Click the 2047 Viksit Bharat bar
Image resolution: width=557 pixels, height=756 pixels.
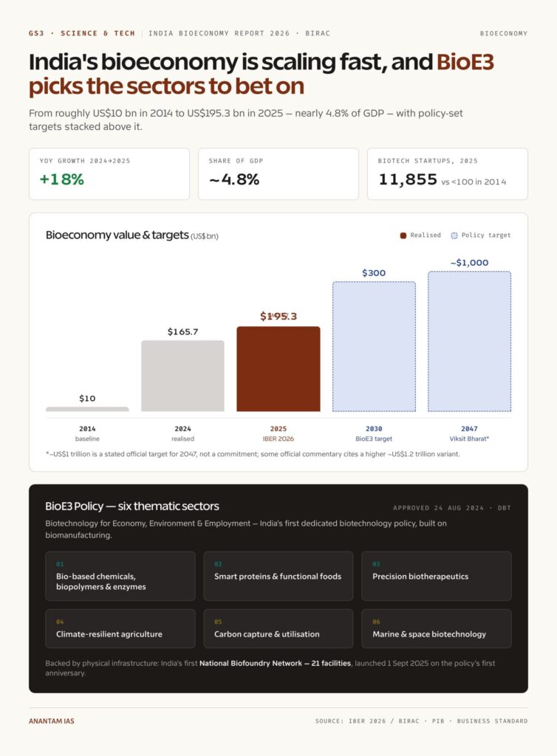(469, 341)
